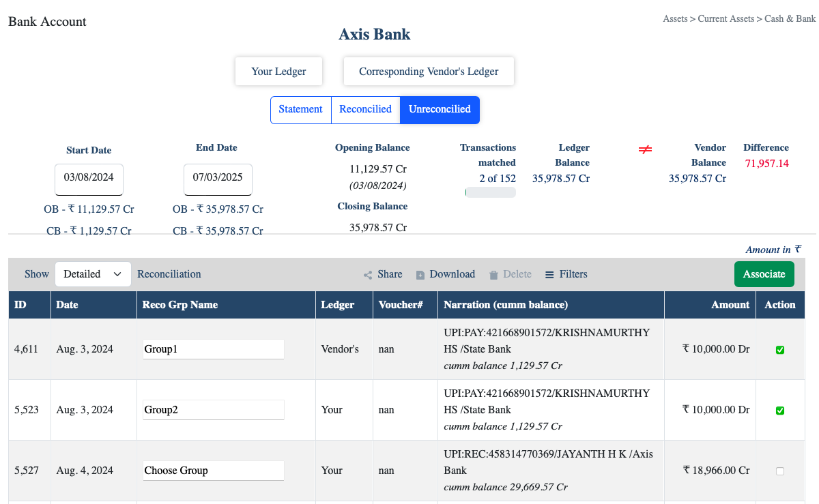Screen dimensions: 819x504
Task: Click the Download icon in toolbar
Action: [x=420, y=275]
